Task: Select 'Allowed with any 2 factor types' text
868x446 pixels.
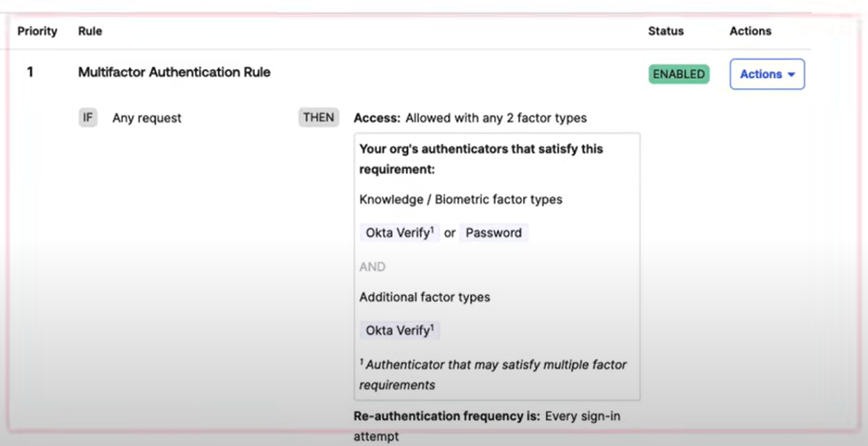Action: coord(496,118)
